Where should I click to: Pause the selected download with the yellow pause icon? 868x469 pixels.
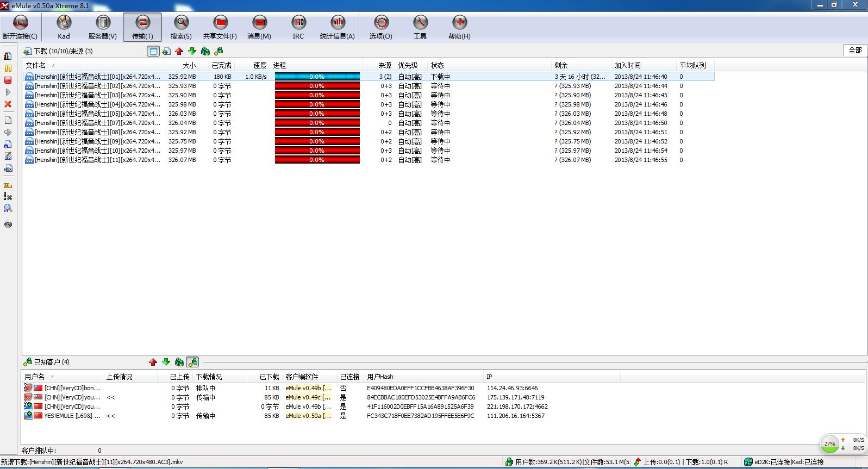coord(8,68)
